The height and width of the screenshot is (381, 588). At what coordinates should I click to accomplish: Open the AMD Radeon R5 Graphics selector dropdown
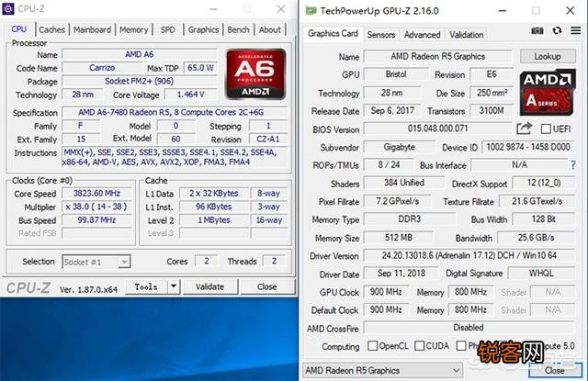382,371
